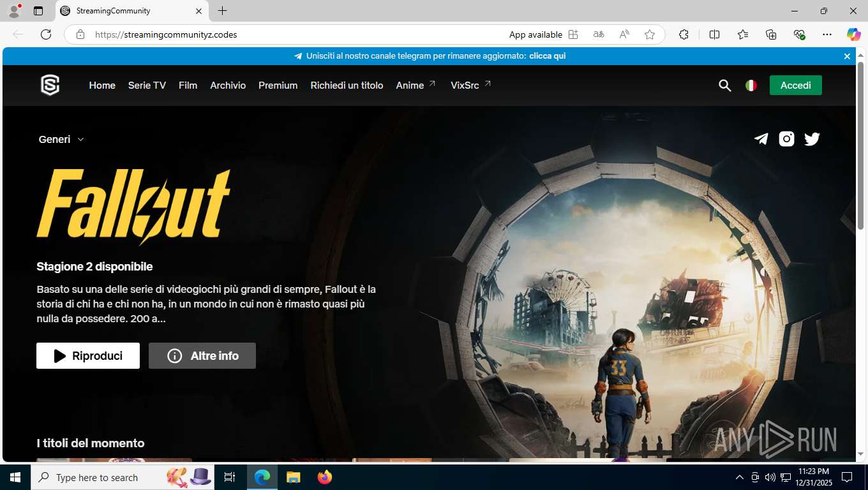This screenshot has width=868, height=490.
Task: Close the blue Telegram banner
Action: coord(847,56)
